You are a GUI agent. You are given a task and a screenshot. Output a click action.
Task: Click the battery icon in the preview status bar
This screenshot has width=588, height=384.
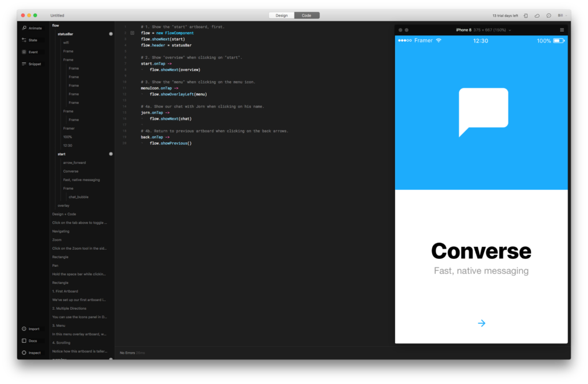point(559,41)
